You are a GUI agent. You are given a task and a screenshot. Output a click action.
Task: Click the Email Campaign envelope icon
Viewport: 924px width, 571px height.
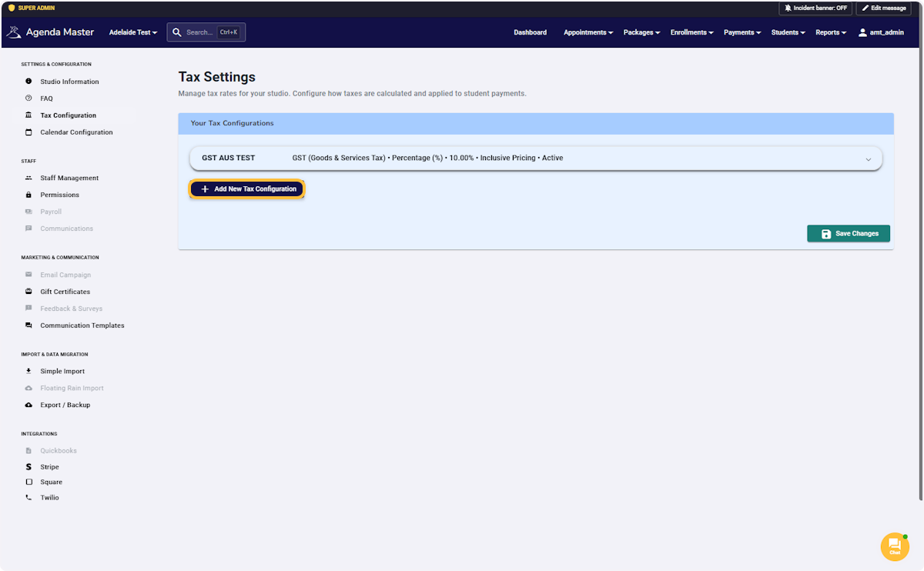coord(28,275)
